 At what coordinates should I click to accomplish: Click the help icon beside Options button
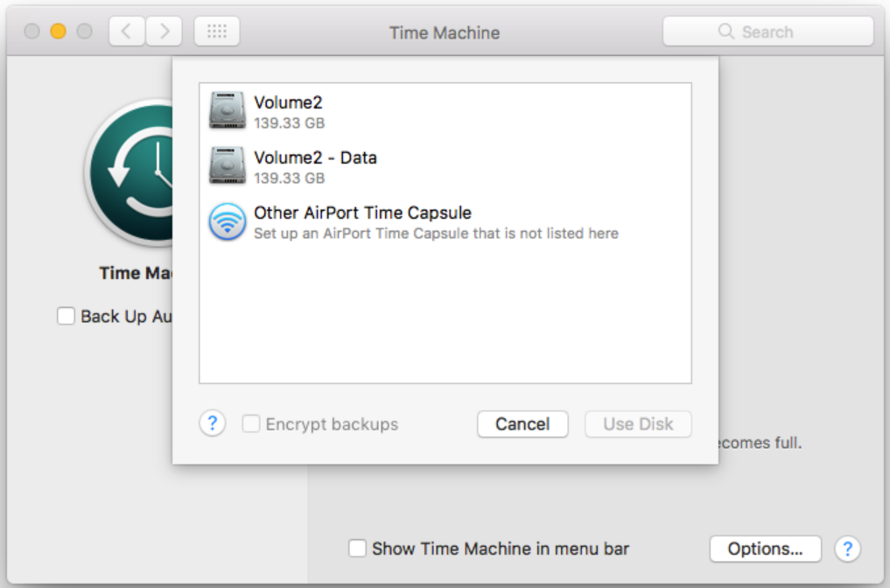pyautogui.click(x=847, y=549)
